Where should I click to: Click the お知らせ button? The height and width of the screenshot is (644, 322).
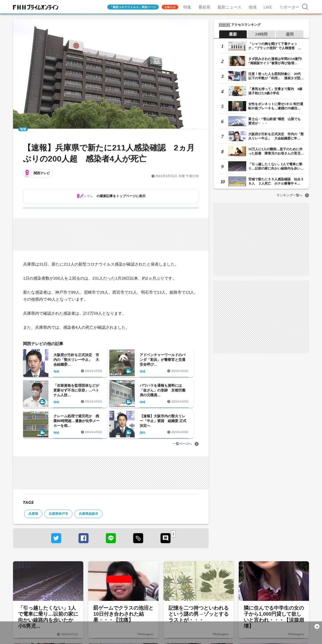click(x=170, y=7)
